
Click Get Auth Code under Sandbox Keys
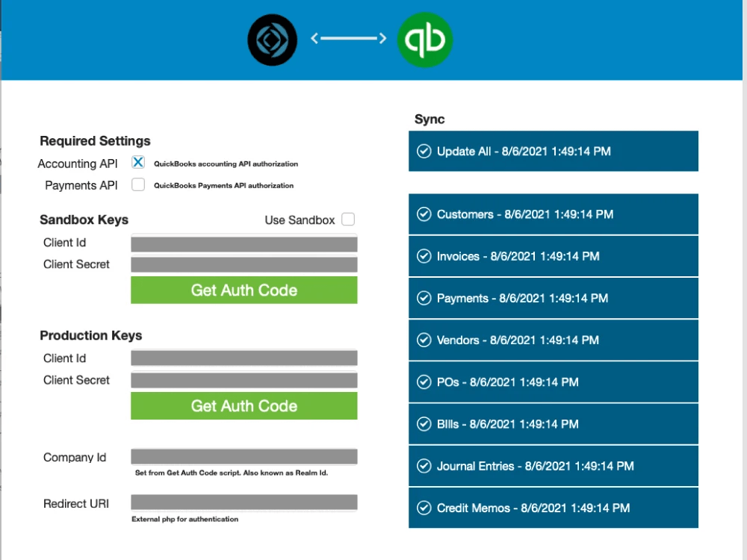244,290
